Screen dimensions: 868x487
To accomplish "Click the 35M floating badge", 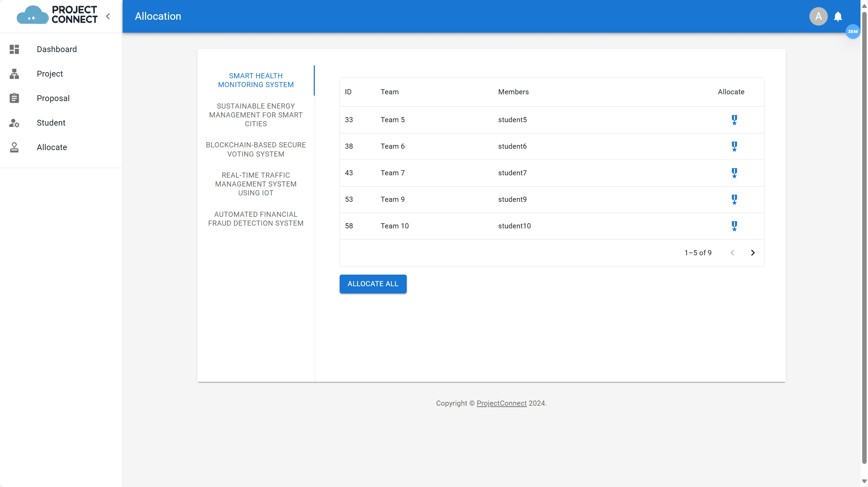I will 852,32.
